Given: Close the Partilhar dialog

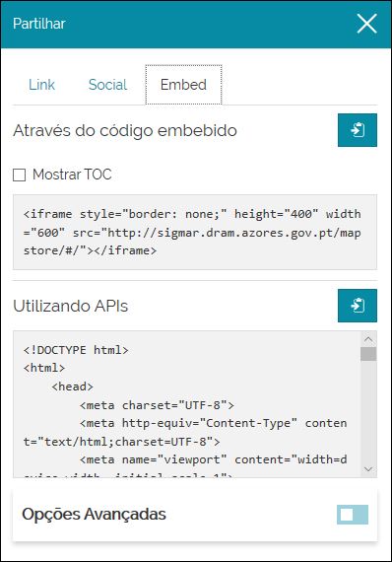Looking at the screenshot, I should 367,24.
